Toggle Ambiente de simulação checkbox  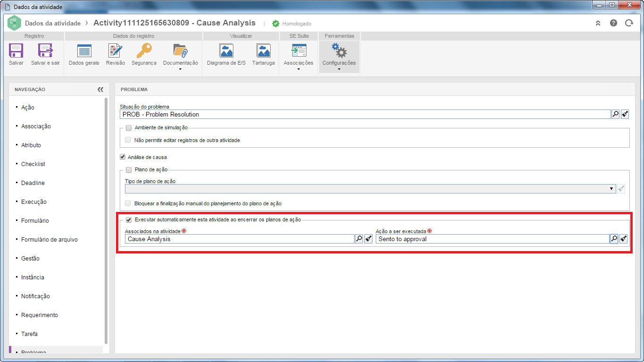pyautogui.click(x=128, y=127)
